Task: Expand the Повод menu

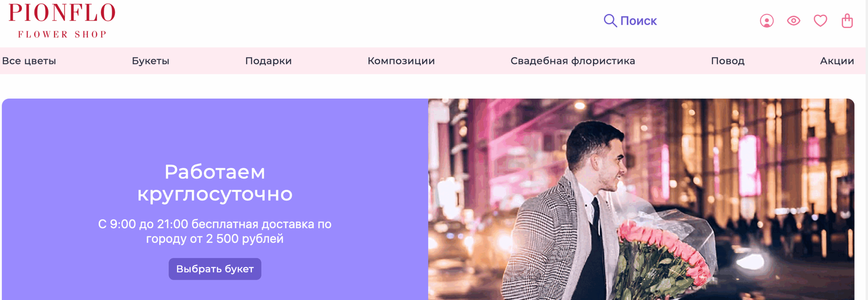Action: point(728,61)
